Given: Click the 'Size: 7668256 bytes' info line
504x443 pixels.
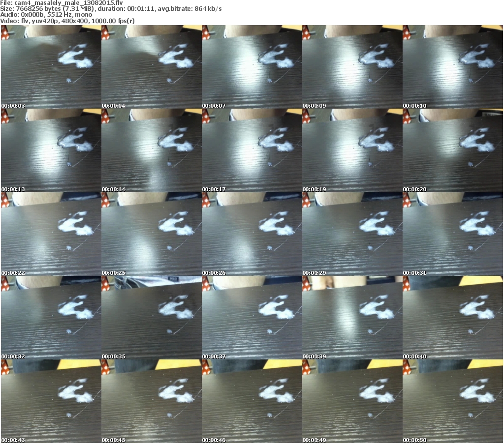Looking at the screenshot, I should [x=111, y=9].
